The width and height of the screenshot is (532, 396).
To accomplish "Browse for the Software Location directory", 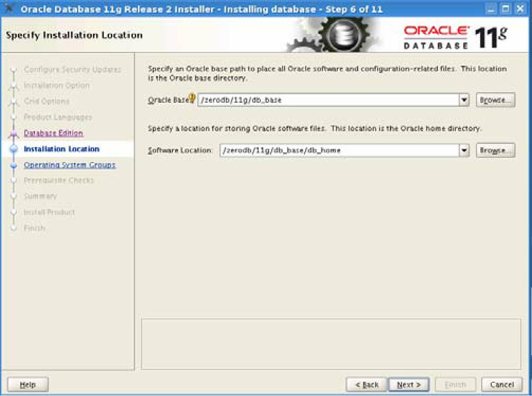I will 496,150.
